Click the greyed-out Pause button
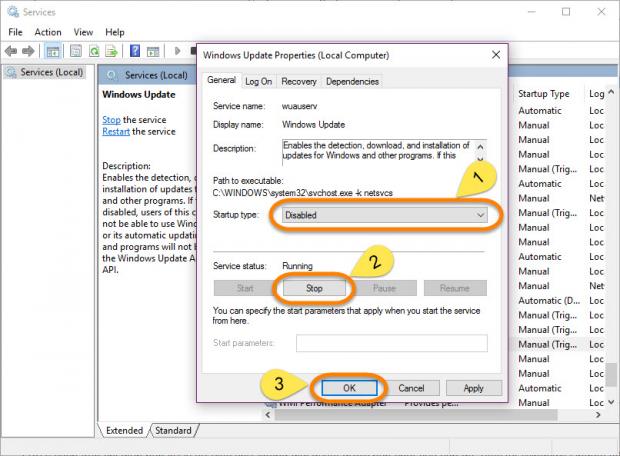 384,288
